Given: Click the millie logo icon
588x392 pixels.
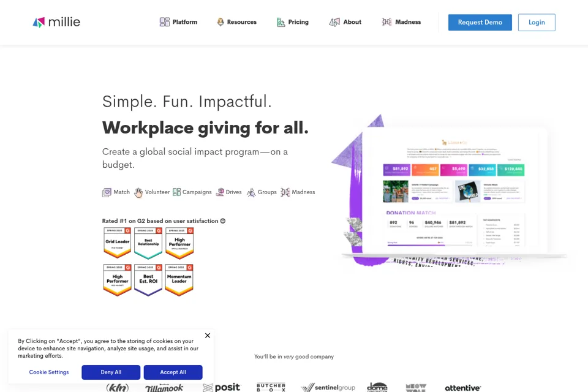Looking at the screenshot, I should click(39, 23).
